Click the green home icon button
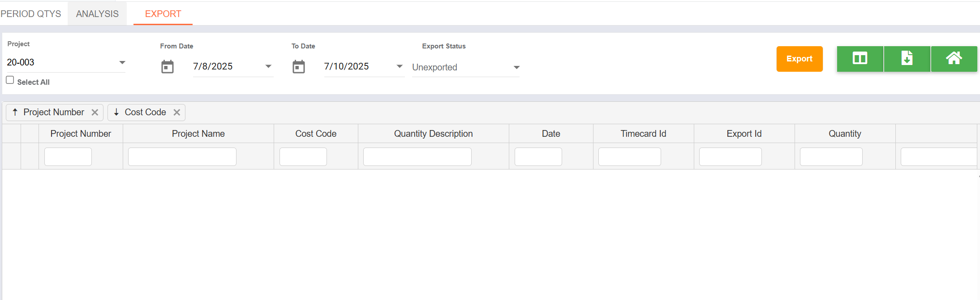The height and width of the screenshot is (300, 980). 954,59
